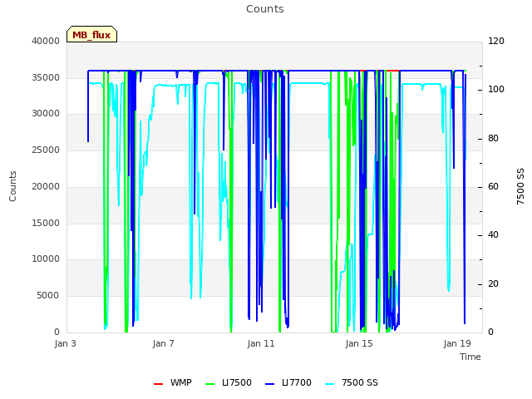Click the 40 right axis value
The height and width of the screenshot is (399, 532).
click(493, 234)
